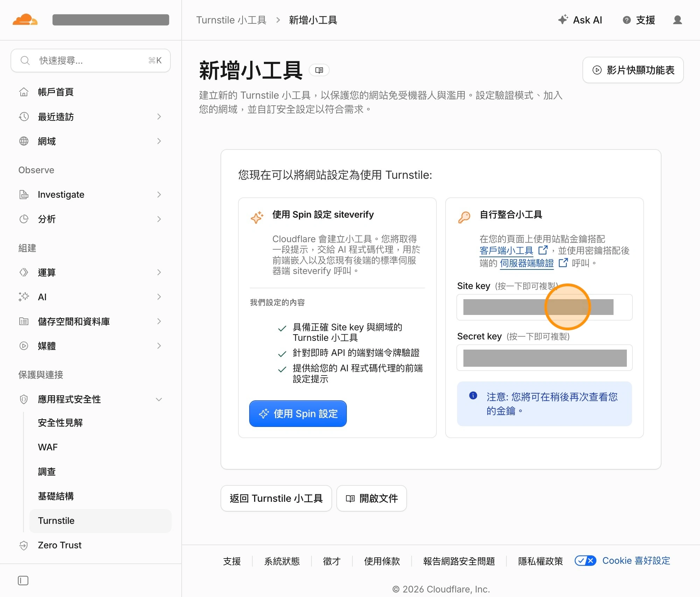The width and height of the screenshot is (700, 597).
Task: Click the 帳戶首頁 sidebar label
Action: tap(56, 92)
